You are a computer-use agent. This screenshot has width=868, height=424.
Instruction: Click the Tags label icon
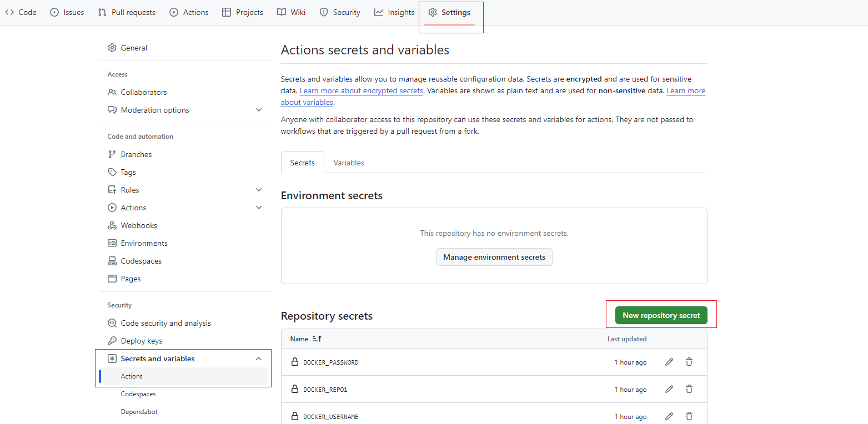click(112, 172)
